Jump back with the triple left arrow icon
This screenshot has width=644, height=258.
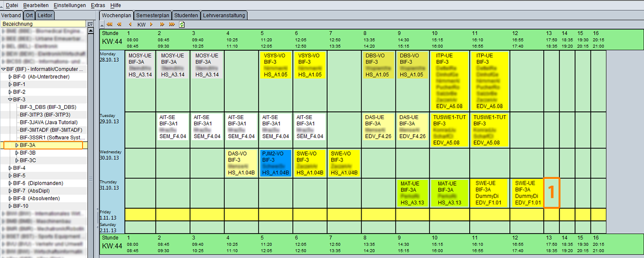click(109, 24)
